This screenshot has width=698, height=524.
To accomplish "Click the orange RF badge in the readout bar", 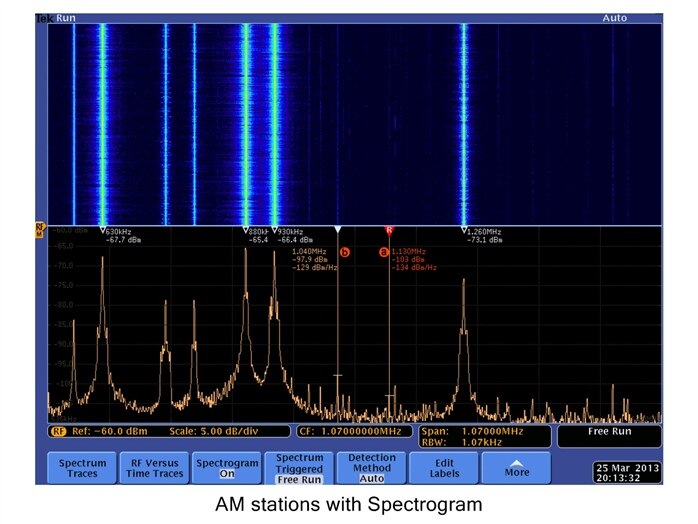I will (57, 431).
